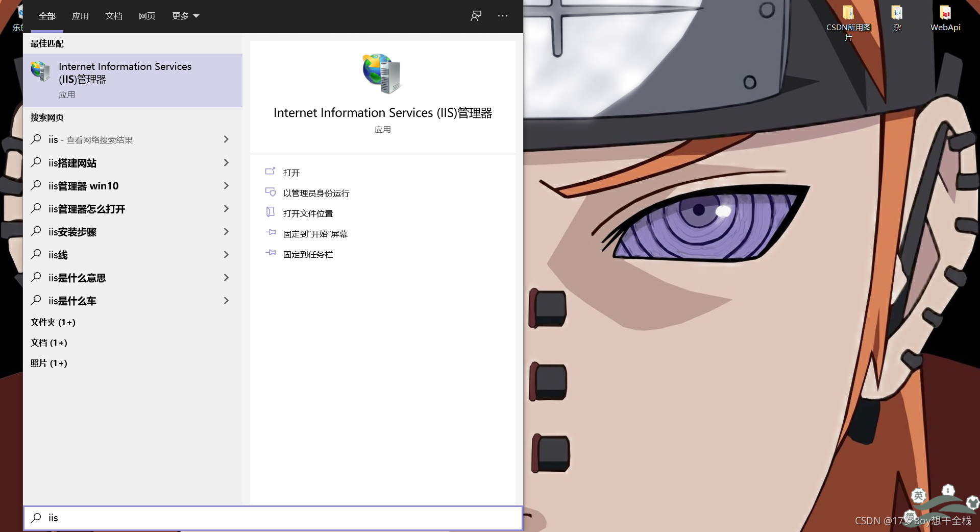Click the pin to Start screen icon
This screenshot has height=532, width=980.
point(271,232)
